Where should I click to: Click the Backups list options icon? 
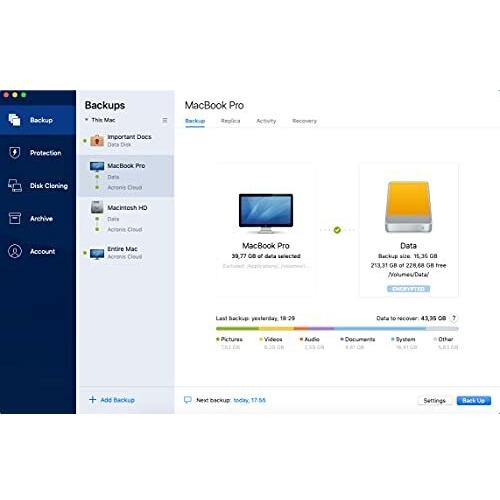coord(165,120)
